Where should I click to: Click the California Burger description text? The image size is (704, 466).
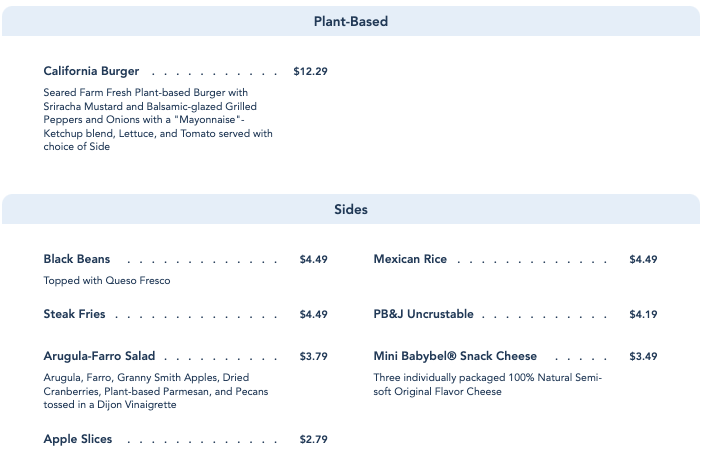(x=158, y=120)
